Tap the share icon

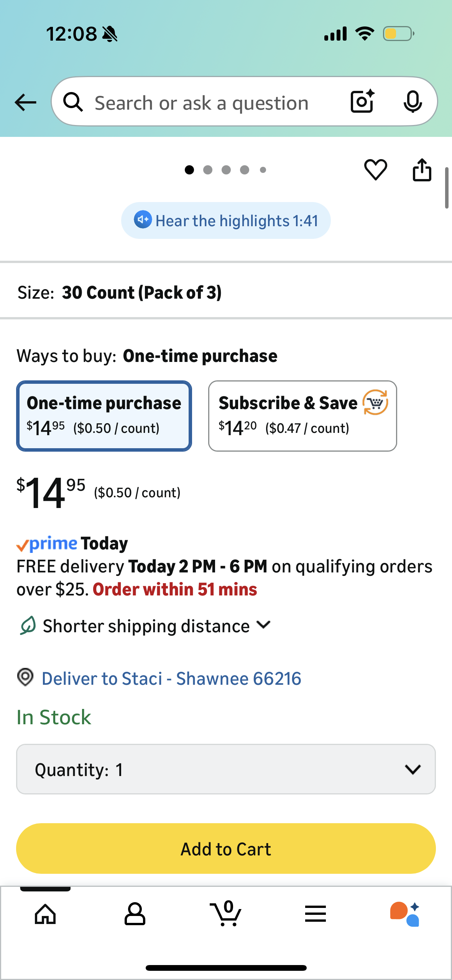(x=422, y=169)
